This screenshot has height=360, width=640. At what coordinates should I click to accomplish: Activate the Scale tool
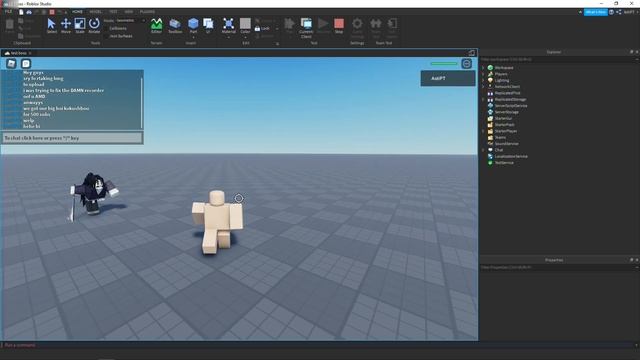tap(80, 26)
